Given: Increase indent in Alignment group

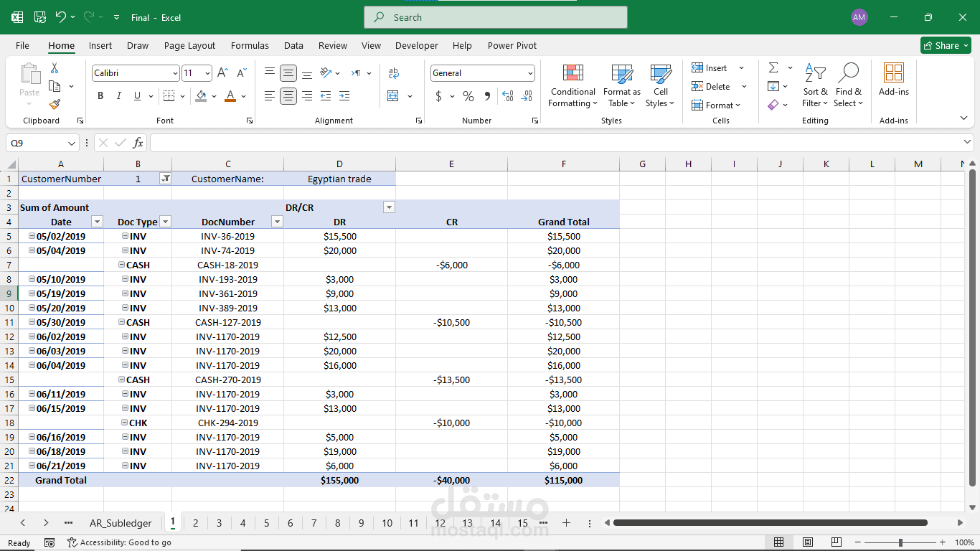Looking at the screenshot, I should coord(344,96).
